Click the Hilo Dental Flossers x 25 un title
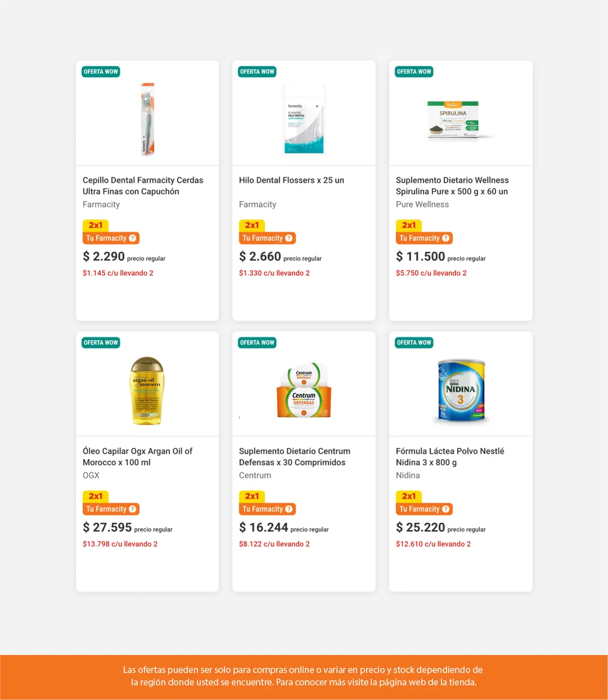This screenshot has width=608, height=700. [292, 180]
